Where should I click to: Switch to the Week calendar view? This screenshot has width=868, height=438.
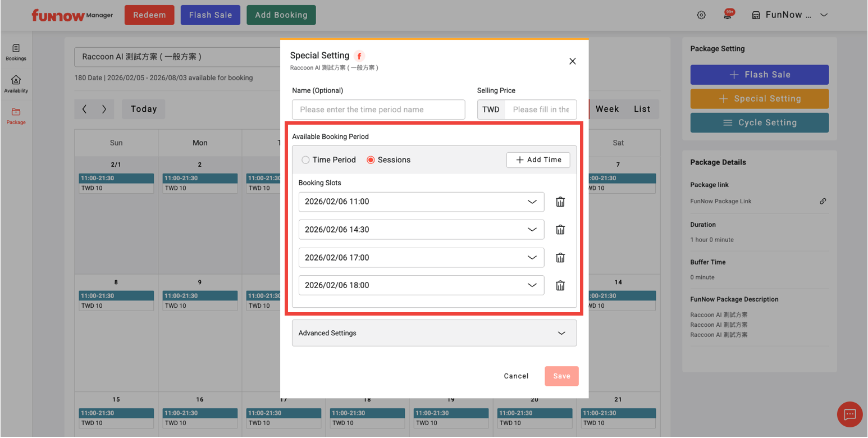click(607, 109)
